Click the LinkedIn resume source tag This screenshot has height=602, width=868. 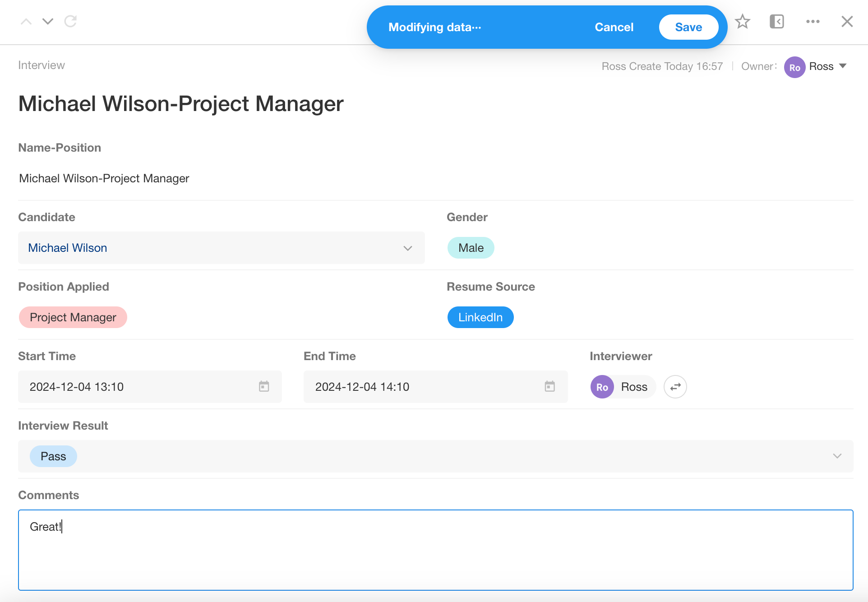pos(480,317)
